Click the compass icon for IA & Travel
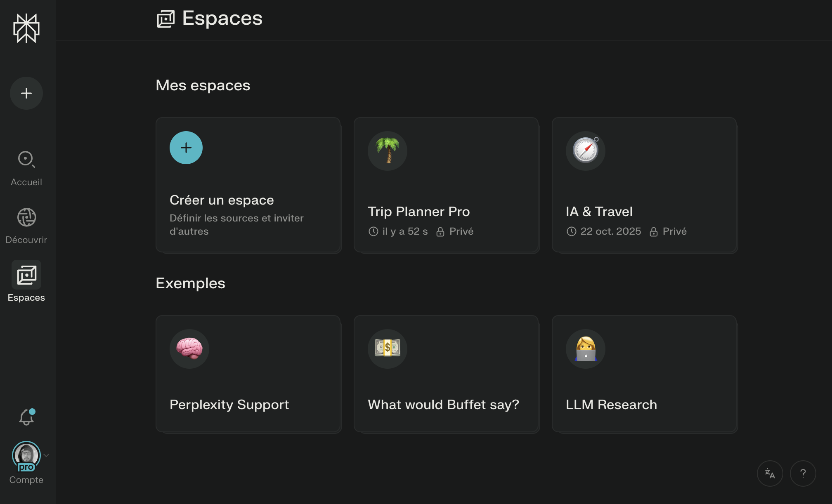This screenshot has height=504, width=832. point(586,151)
